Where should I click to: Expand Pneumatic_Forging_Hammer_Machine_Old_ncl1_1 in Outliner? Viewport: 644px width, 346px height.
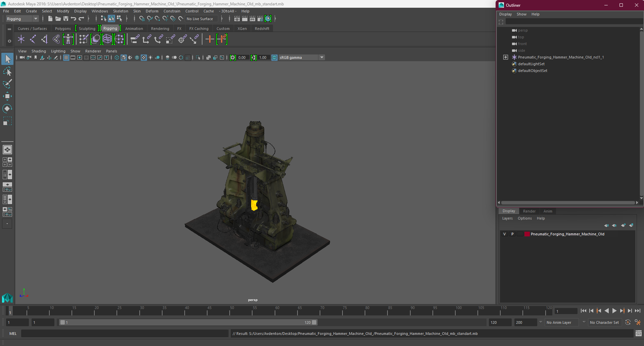coord(505,57)
